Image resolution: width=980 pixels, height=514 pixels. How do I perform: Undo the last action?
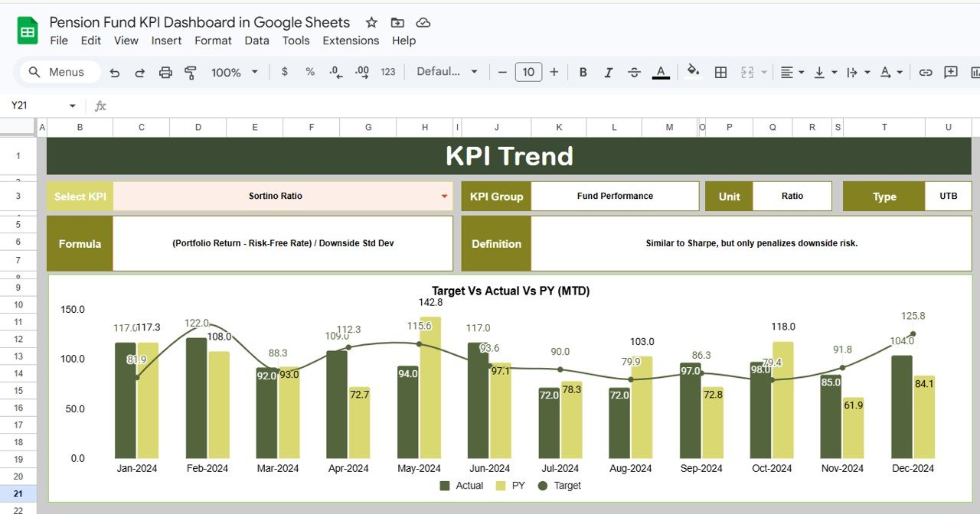coord(114,72)
